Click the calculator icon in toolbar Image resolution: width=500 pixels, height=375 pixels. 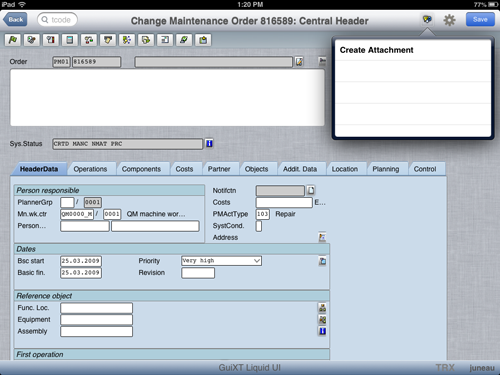(x=70, y=40)
